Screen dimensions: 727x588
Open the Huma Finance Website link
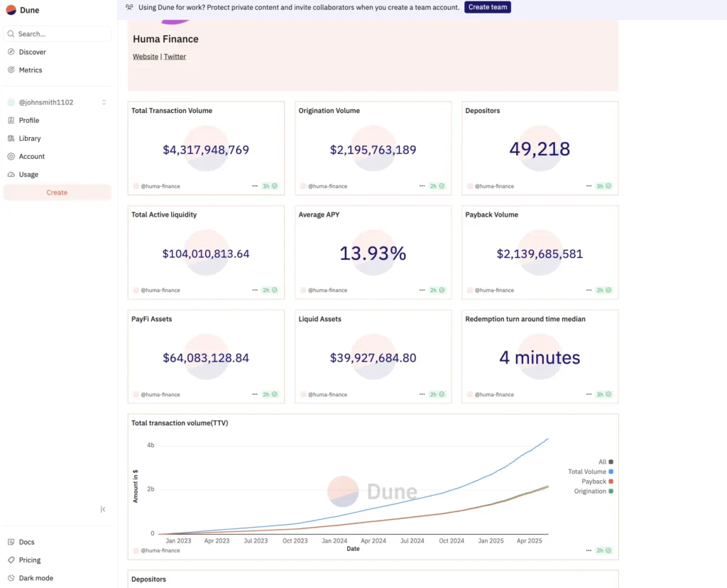point(146,57)
